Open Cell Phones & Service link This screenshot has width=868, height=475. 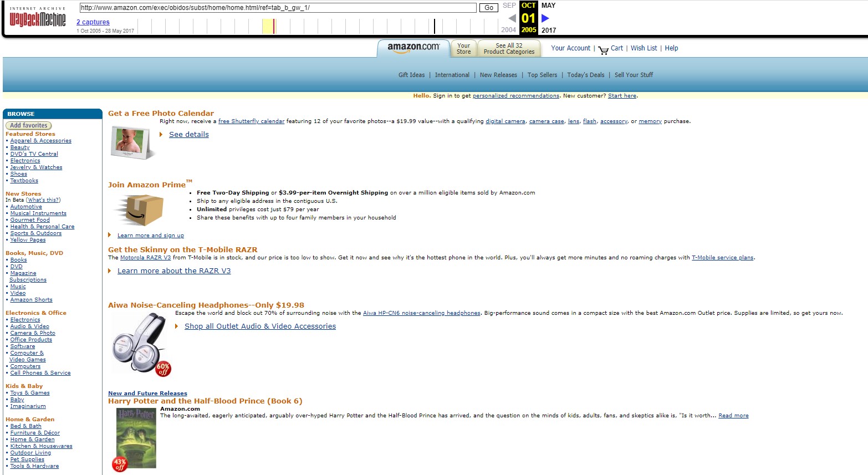pos(40,373)
